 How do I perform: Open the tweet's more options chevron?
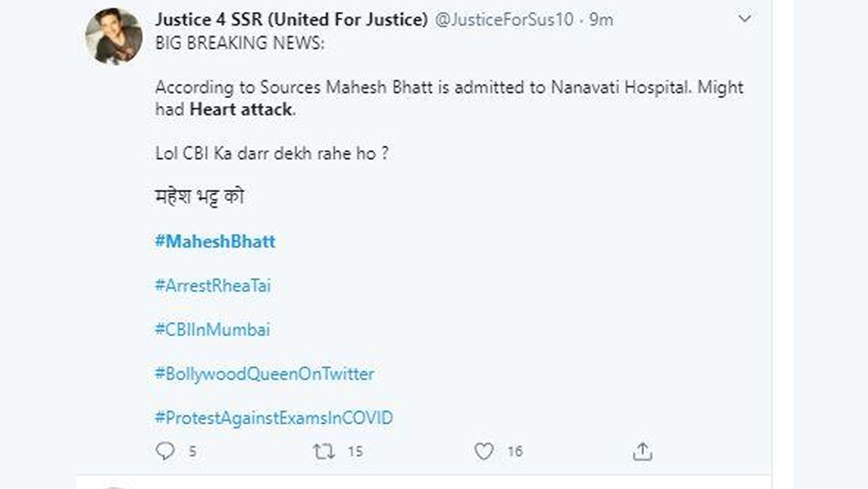744,19
